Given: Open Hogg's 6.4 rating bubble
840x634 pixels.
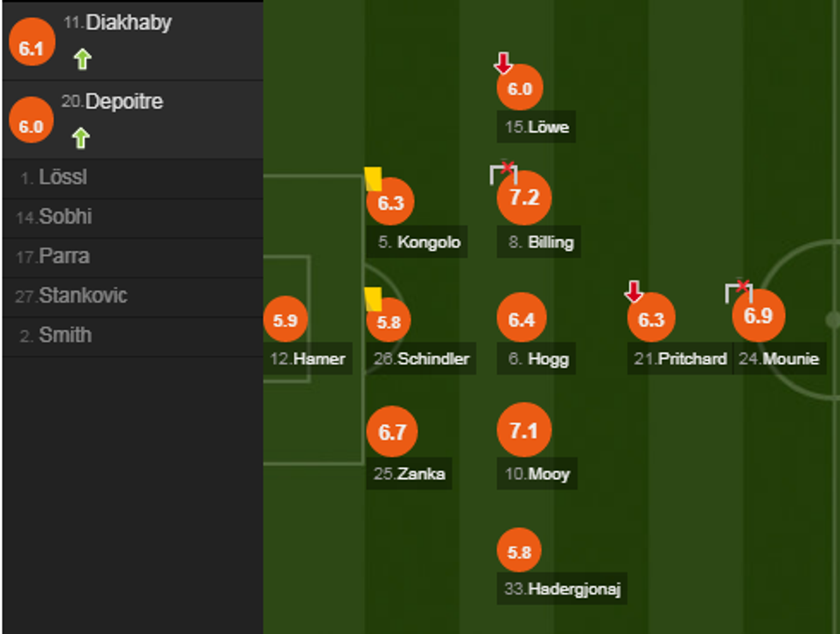Looking at the screenshot, I should pyautogui.click(x=521, y=320).
